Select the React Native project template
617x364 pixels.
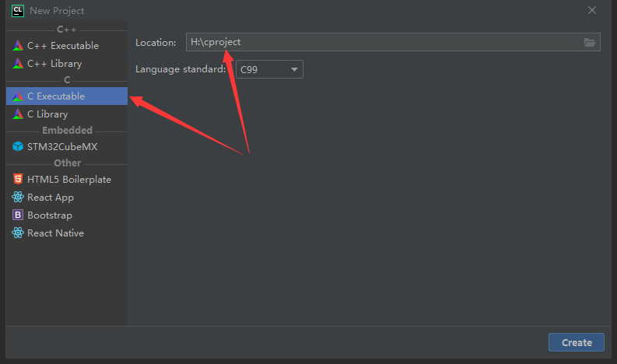coord(55,233)
